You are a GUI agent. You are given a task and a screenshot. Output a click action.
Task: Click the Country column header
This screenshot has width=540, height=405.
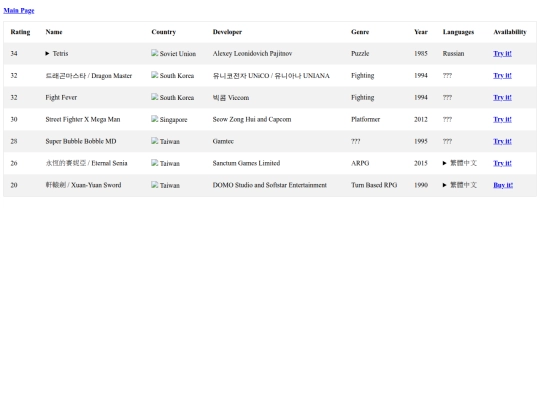[x=164, y=32]
